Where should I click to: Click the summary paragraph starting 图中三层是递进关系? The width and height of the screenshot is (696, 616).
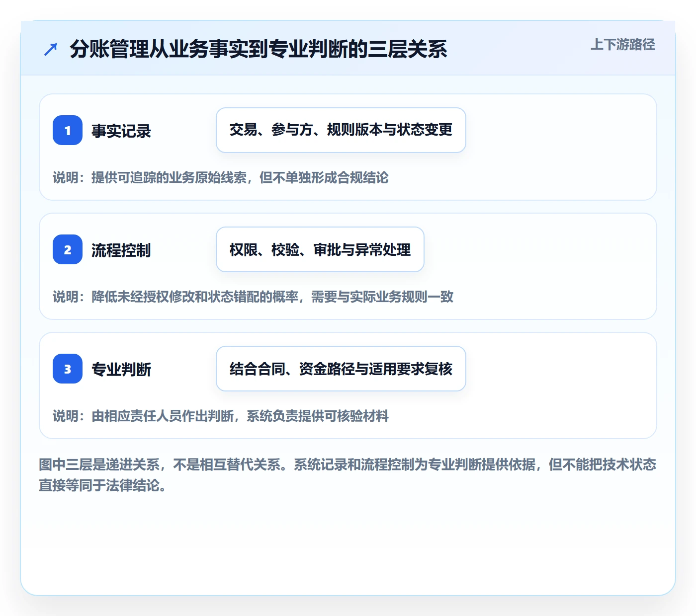pos(348,475)
